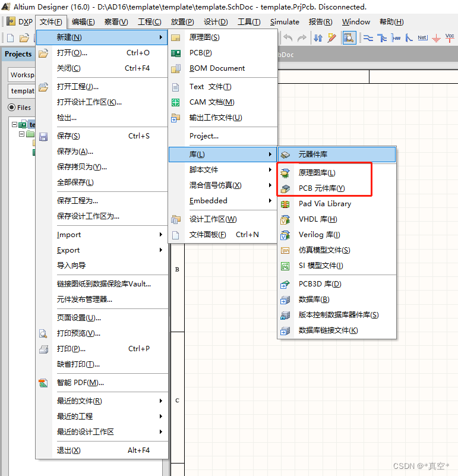Screen dimensions: 458x476
Task: Select 数据库链接文件(K) entry
Action: coord(337,330)
